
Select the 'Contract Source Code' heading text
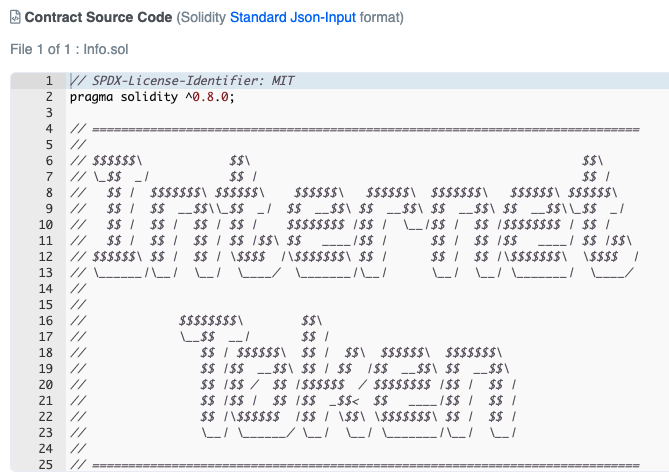click(x=99, y=17)
